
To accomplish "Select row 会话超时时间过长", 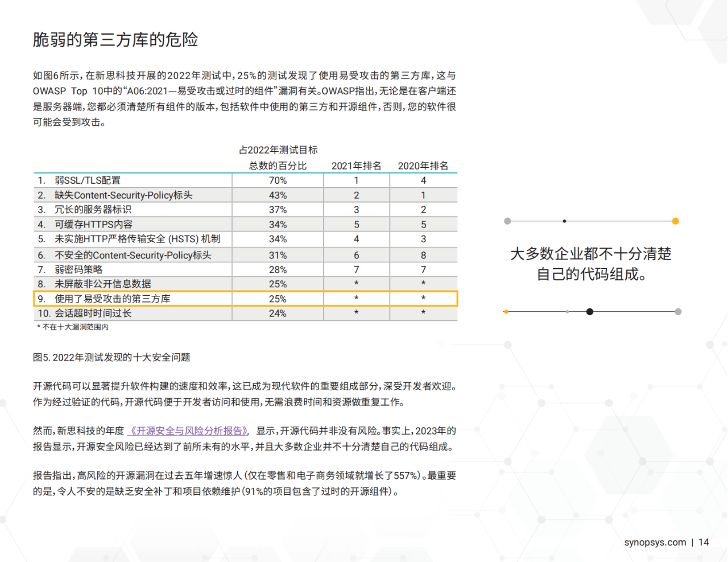I will pos(246,313).
